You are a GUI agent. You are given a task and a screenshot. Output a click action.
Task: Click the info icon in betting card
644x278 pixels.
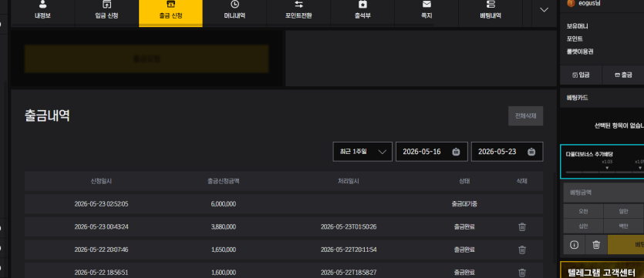[x=574, y=245]
